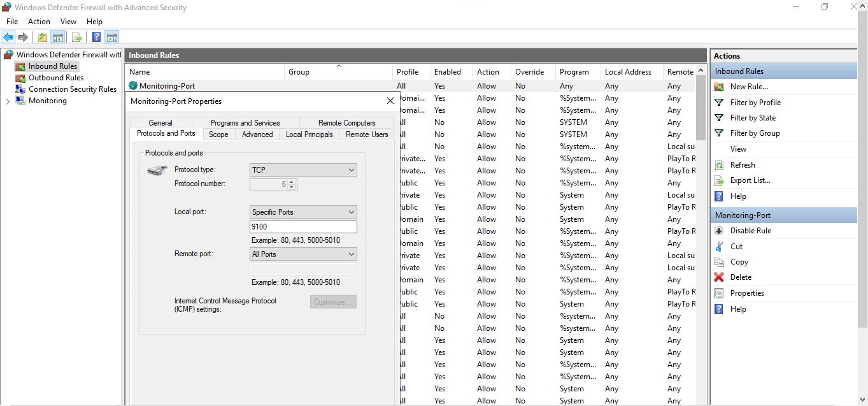Click the Filter by Profile funnel icon

coord(719,102)
